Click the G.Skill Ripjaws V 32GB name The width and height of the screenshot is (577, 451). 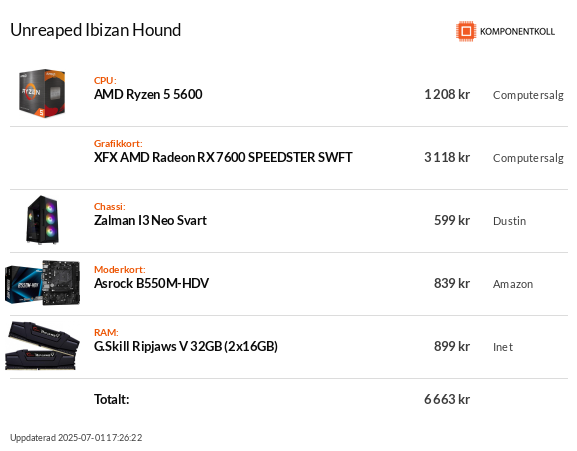186,347
